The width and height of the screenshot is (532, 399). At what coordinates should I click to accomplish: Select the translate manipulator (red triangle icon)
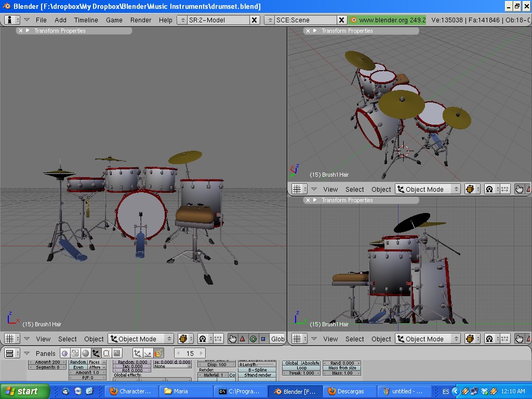(242, 338)
